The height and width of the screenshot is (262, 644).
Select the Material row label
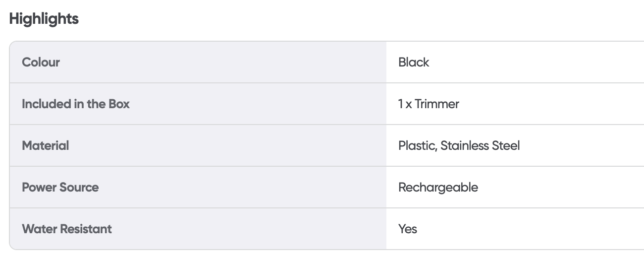coord(46,146)
